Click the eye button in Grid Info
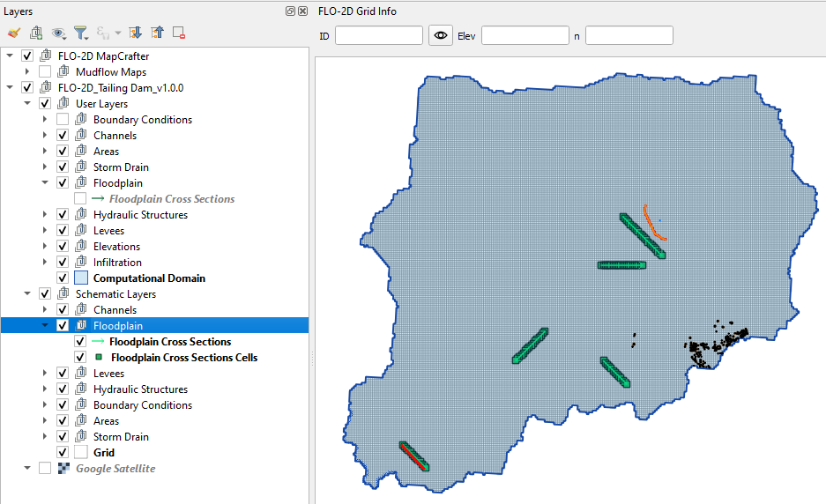 (440, 35)
